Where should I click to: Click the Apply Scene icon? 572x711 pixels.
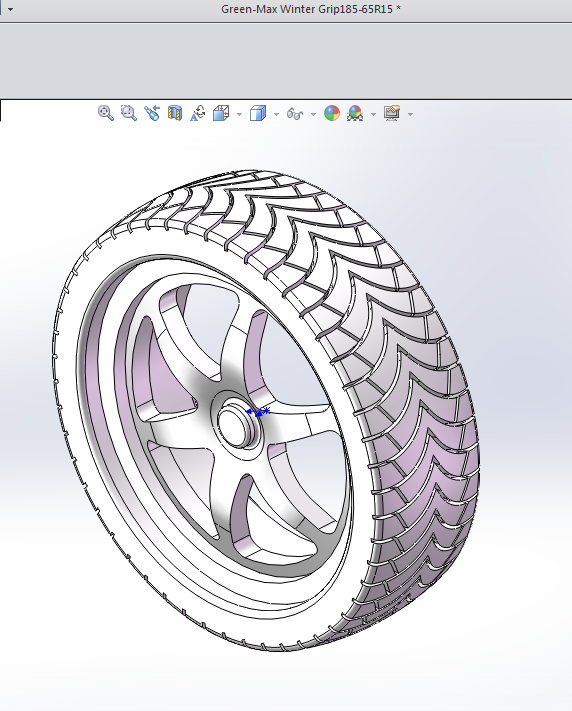(355, 113)
